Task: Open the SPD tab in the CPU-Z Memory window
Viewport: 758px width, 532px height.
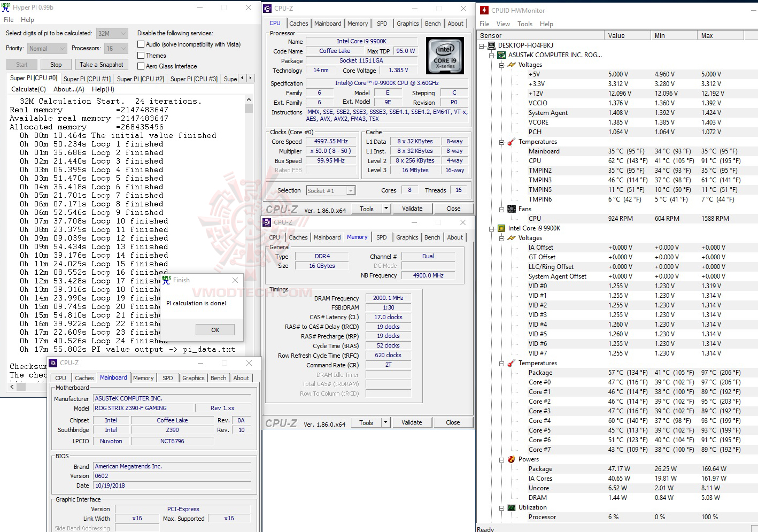Action: [381, 237]
